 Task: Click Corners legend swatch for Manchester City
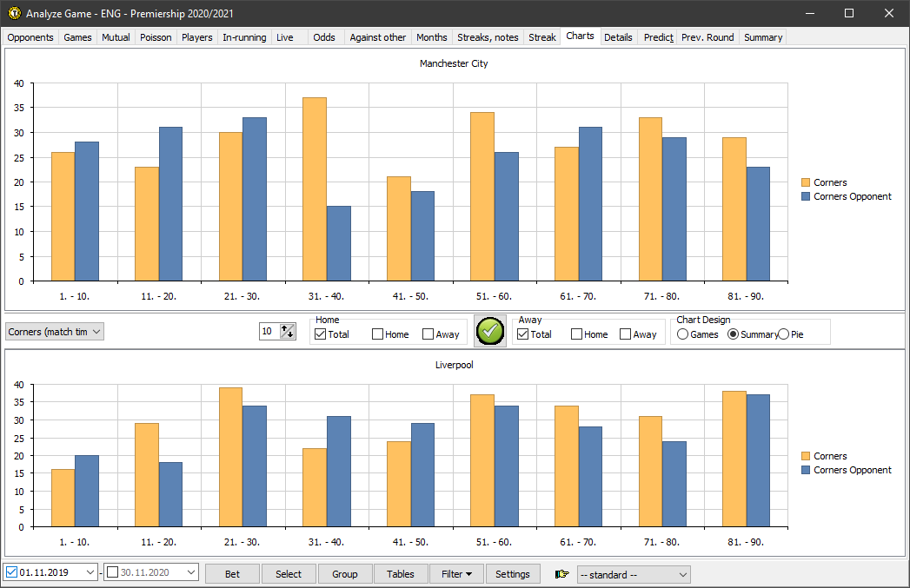click(806, 183)
